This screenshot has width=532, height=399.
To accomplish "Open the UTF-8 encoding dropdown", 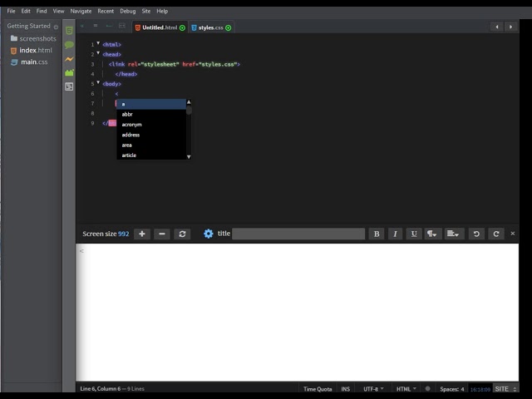I will tap(373, 389).
